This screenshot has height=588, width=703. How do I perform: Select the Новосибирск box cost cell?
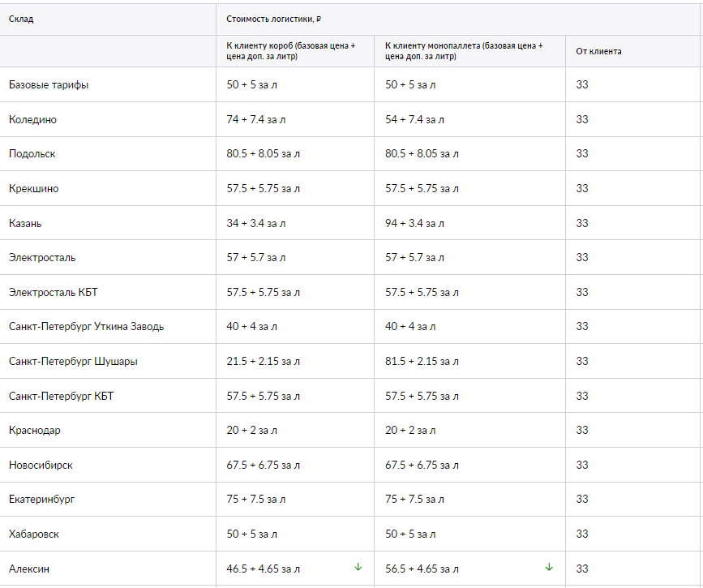pyautogui.click(x=295, y=465)
